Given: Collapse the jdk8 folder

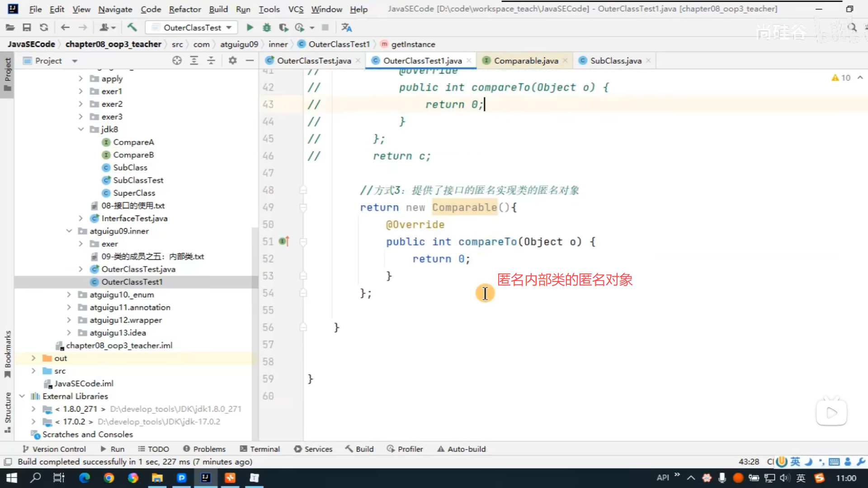Looking at the screenshot, I should pos(81,129).
